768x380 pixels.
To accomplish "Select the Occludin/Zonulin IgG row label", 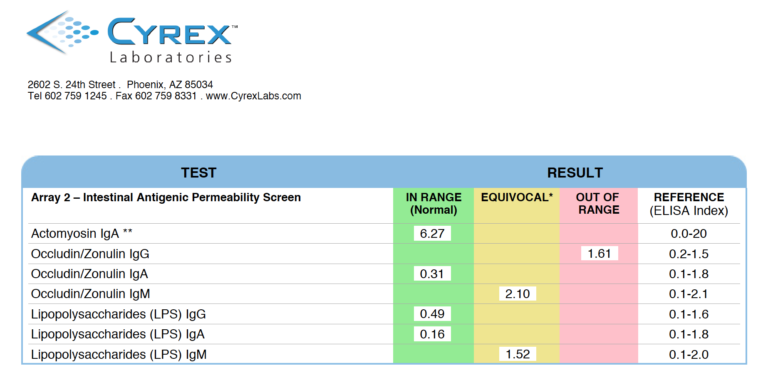I will click(x=90, y=254).
